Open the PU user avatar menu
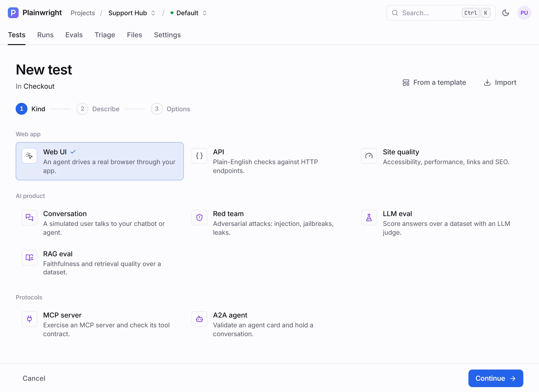This screenshot has width=539, height=392. tap(524, 13)
